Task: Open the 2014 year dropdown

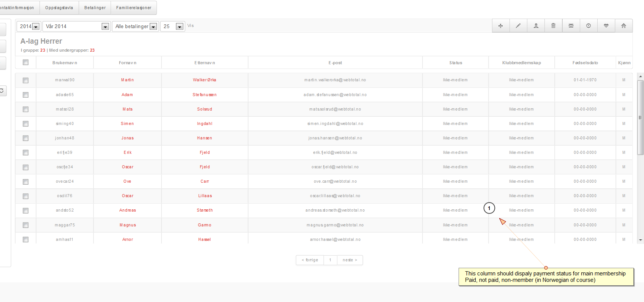Action: (29, 26)
